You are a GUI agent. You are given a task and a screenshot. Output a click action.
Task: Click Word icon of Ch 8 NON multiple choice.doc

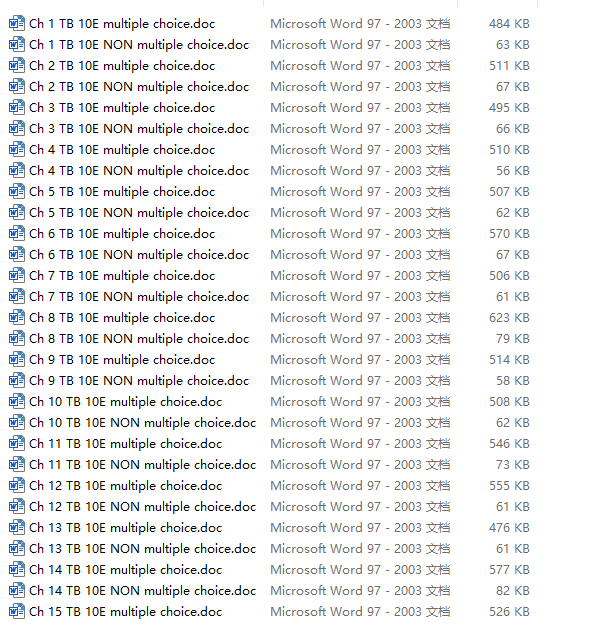16,339
